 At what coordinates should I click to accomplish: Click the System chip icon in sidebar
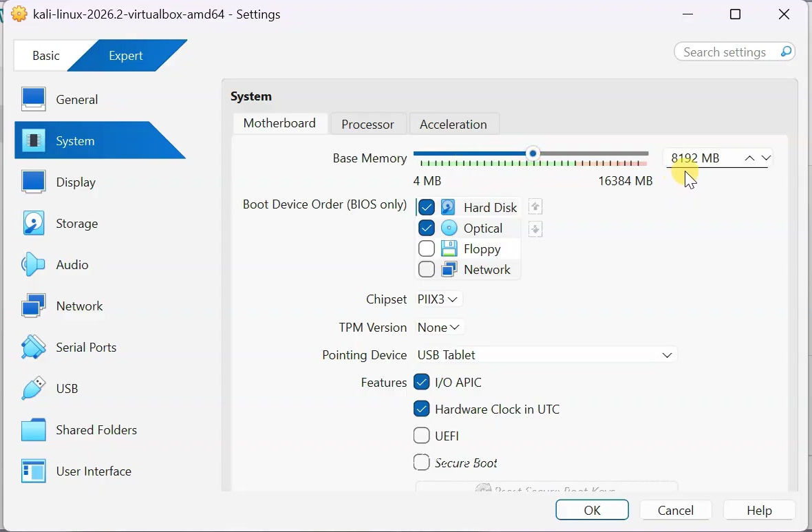[x=34, y=140]
